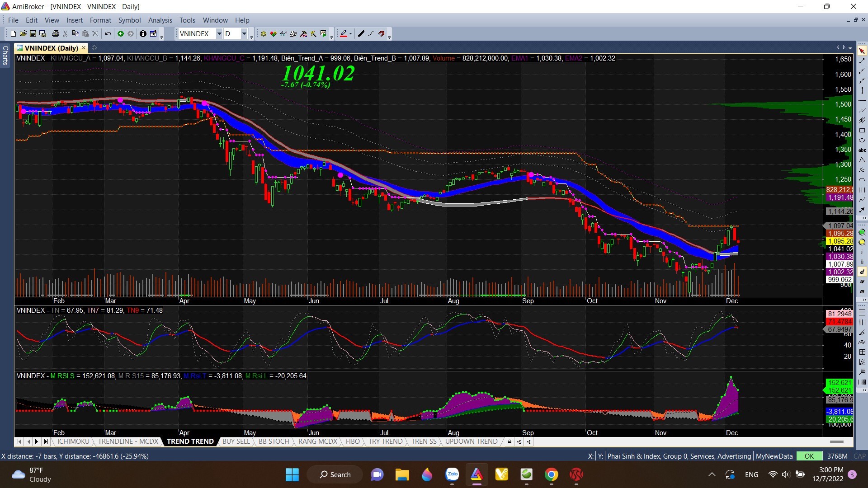This screenshot has width=868, height=488.
Task: Select the Trend line drawing tool
Action: [x=862, y=61]
